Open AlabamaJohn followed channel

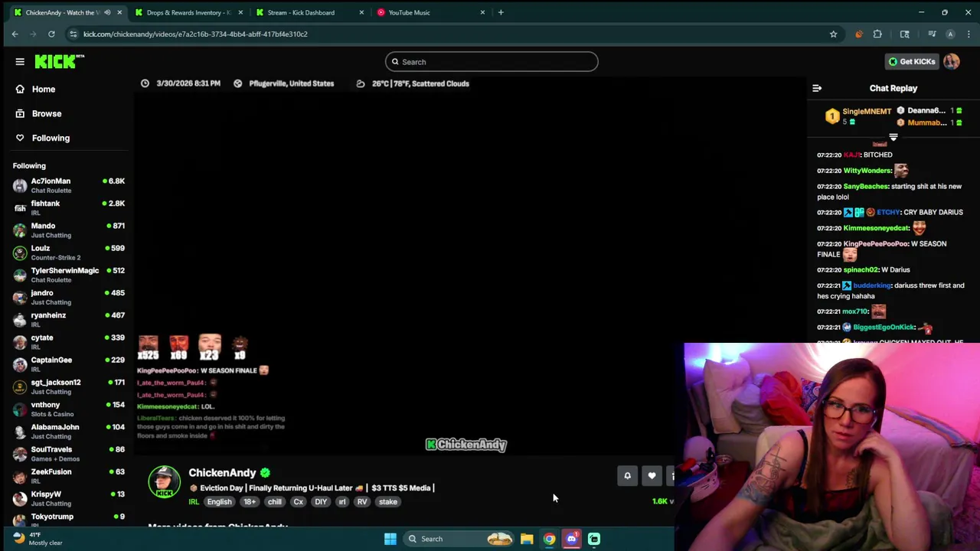69,431
